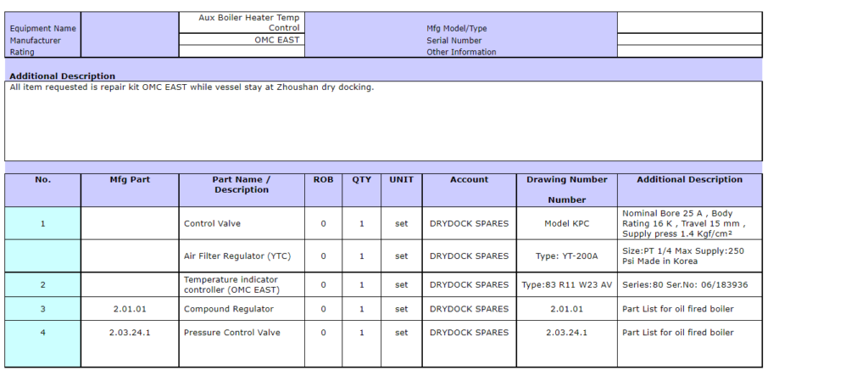868x387 pixels.
Task: Select the empty Serial Number field
Action: 688,39
